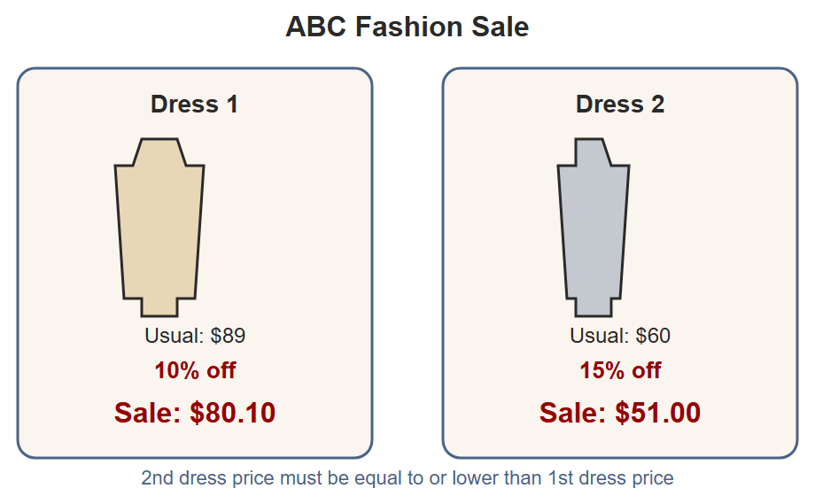Click the beige Dress 1 illustration
815x504 pixels.
[x=159, y=227]
